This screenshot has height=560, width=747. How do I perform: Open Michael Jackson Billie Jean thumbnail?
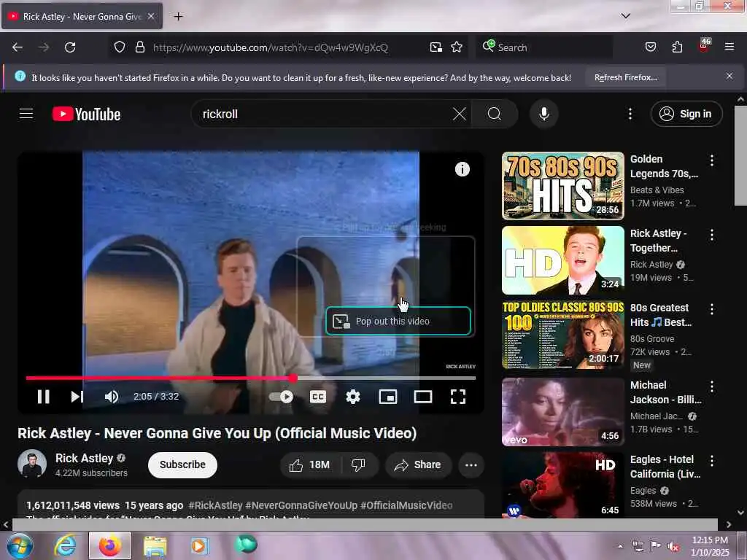[562, 412]
